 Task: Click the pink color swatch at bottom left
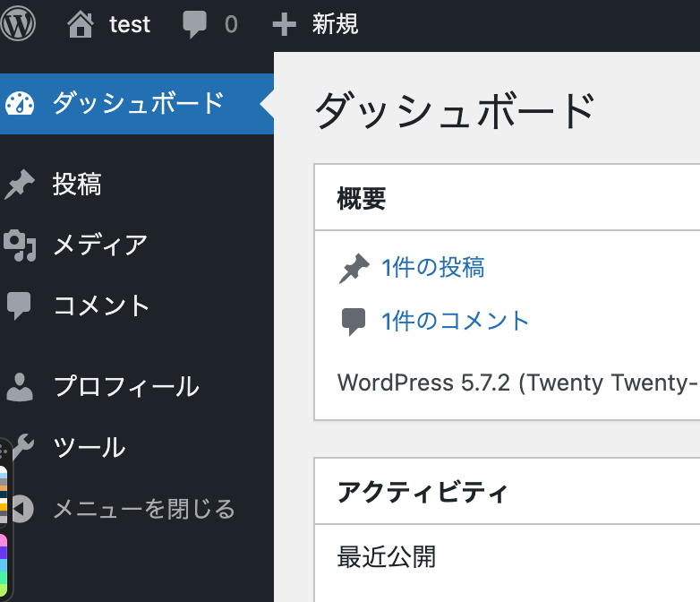point(3,540)
